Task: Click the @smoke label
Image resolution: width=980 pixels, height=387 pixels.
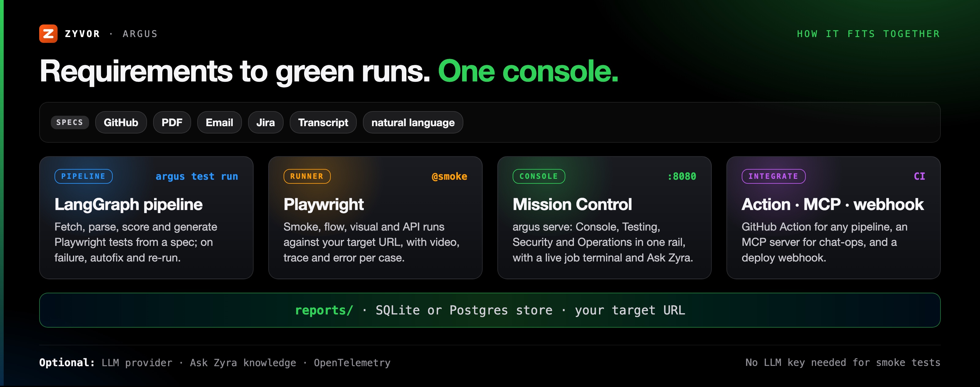Action: pos(449,176)
